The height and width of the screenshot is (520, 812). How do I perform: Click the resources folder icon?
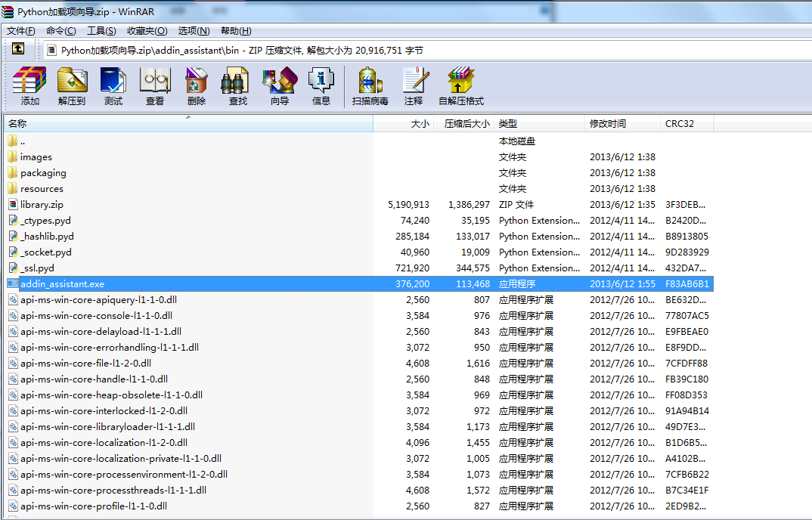point(13,188)
